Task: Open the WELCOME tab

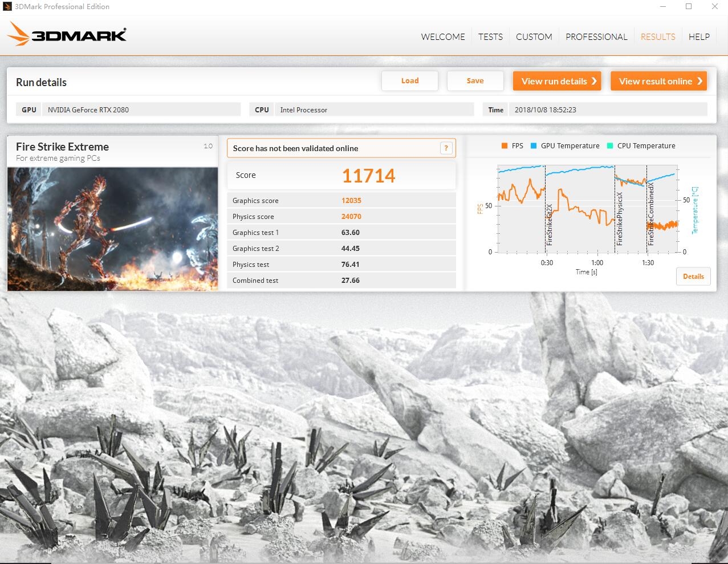Action: (443, 37)
